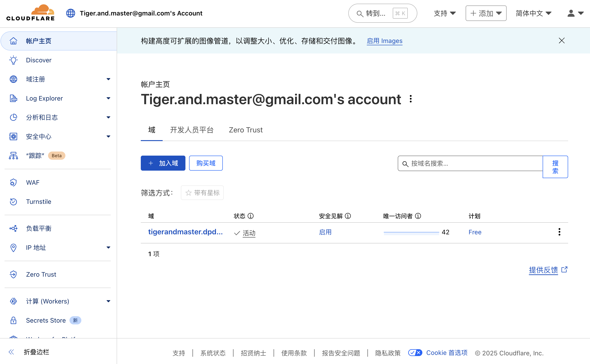Screen dimensions: 590x364
Task: Open the user profile dropdown
Action: click(x=575, y=13)
